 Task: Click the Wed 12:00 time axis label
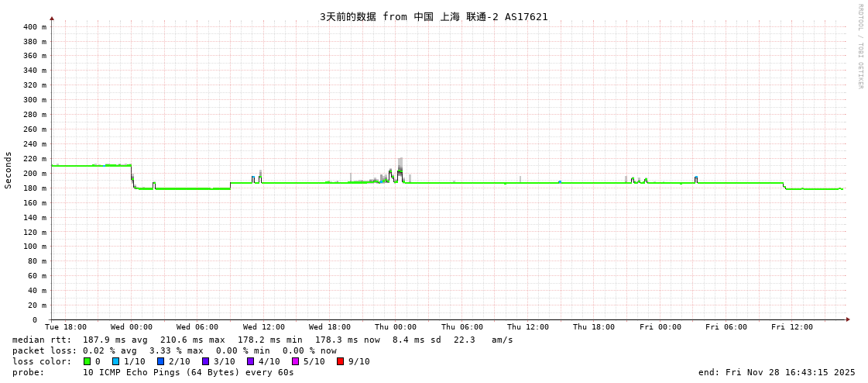263,327
